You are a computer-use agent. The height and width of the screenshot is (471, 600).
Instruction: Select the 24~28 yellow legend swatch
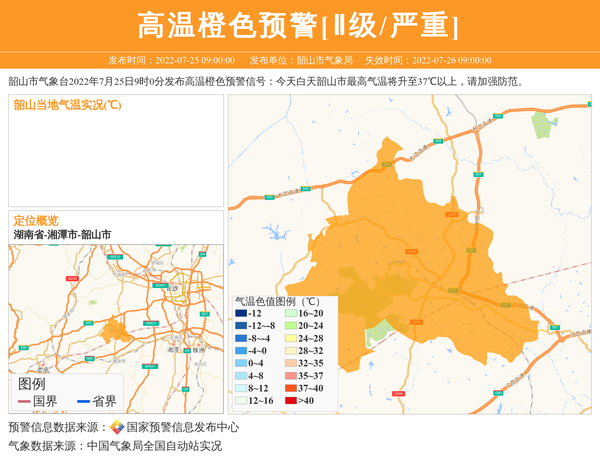tap(289, 339)
